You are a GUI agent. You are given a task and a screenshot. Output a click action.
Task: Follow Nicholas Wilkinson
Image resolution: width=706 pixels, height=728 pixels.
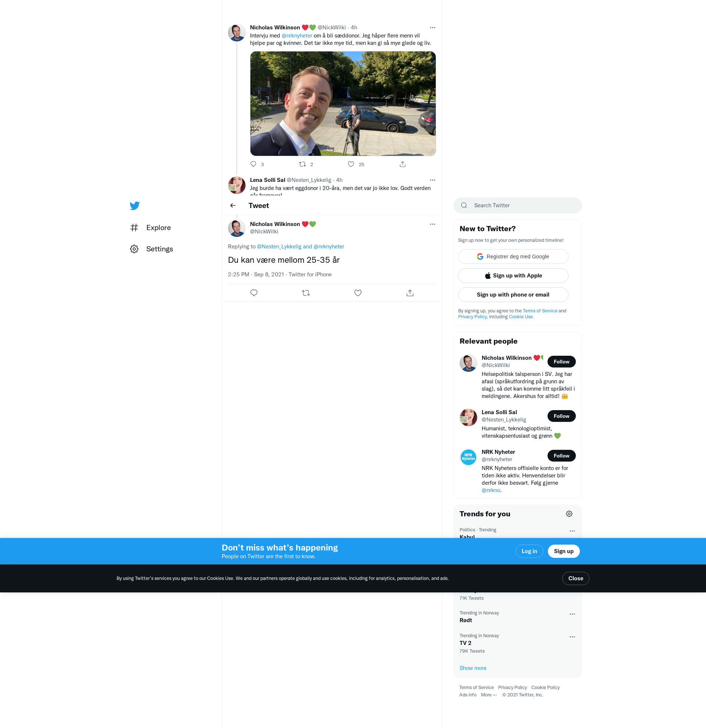pyautogui.click(x=561, y=362)
